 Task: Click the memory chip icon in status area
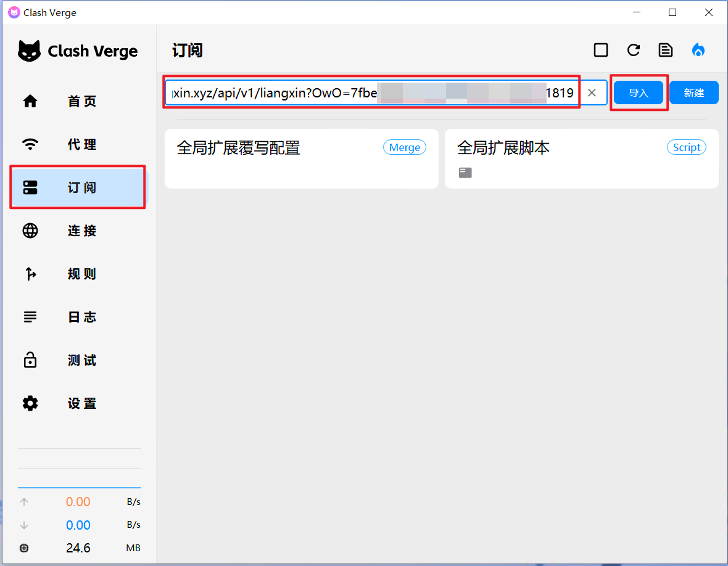(x=24, y=548)
